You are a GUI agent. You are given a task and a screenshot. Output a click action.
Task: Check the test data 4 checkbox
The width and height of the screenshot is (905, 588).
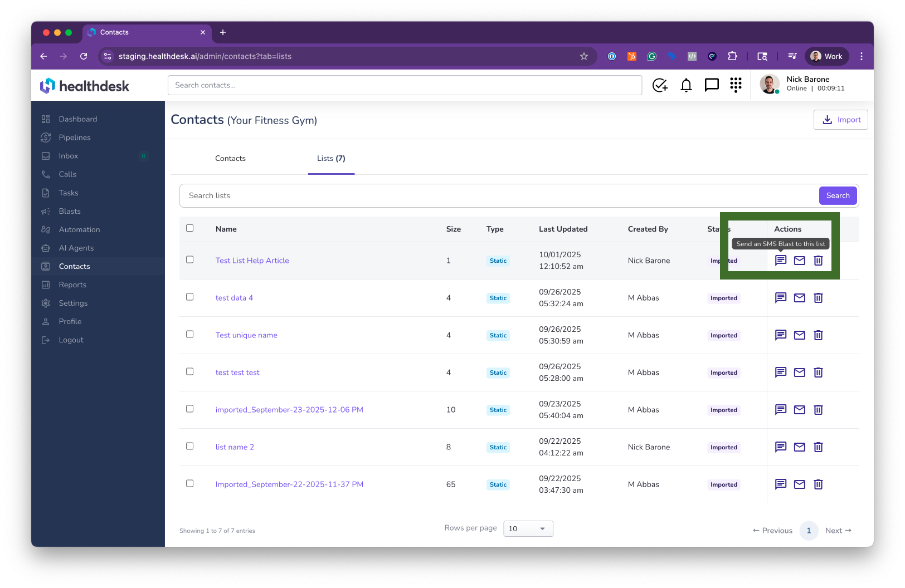coord(190,297)
